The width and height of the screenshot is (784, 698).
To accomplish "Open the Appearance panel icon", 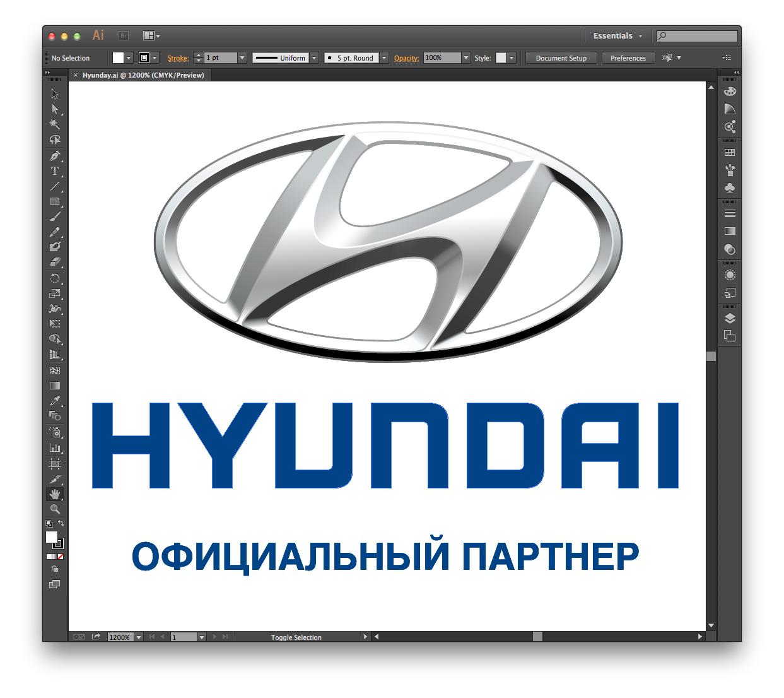I will (x=730, y=275).
